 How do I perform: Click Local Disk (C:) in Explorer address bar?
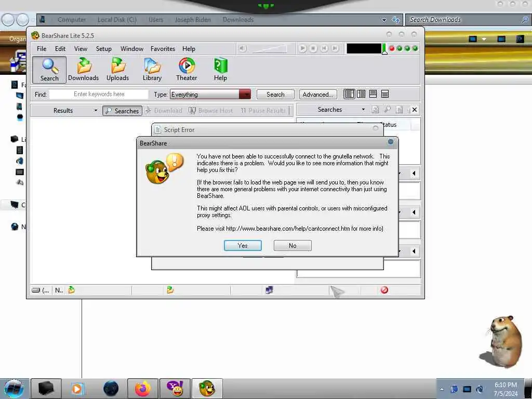click(117, 20)
